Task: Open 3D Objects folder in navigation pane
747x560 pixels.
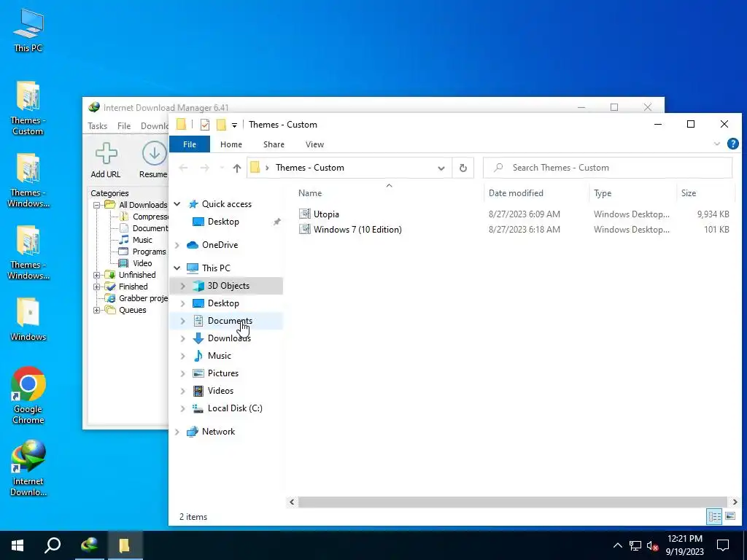Action: pyautogui.click(x=228, y=286)
